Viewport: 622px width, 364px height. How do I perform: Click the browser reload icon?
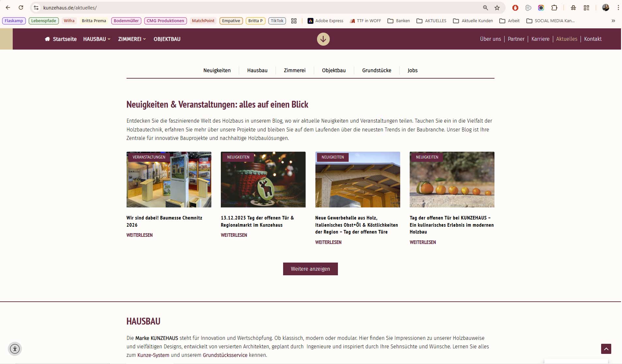click(21, 8)
